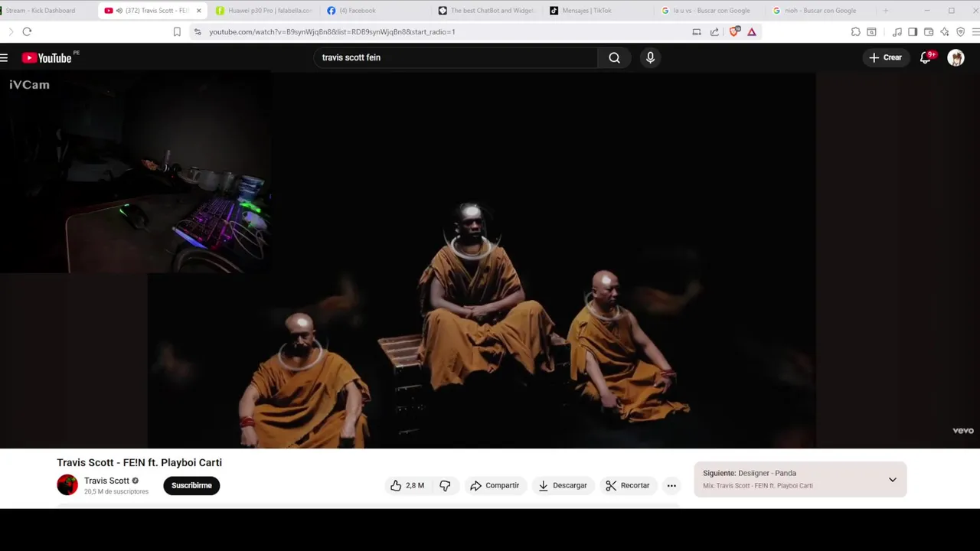Click the video player to pause
The width and height of the screenshot is (980, 551).
(481, 260)
